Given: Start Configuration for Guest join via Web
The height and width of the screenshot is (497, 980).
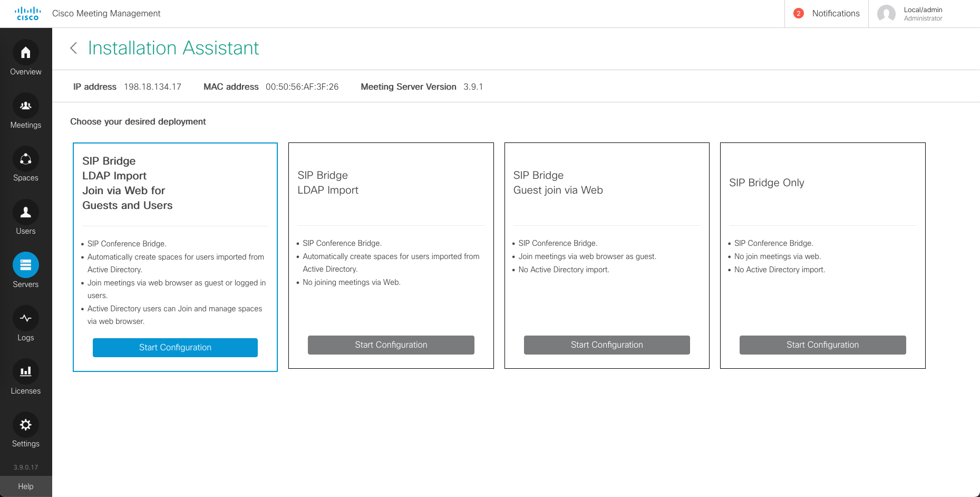Looking at the screenshot, I should click(607, 345).
